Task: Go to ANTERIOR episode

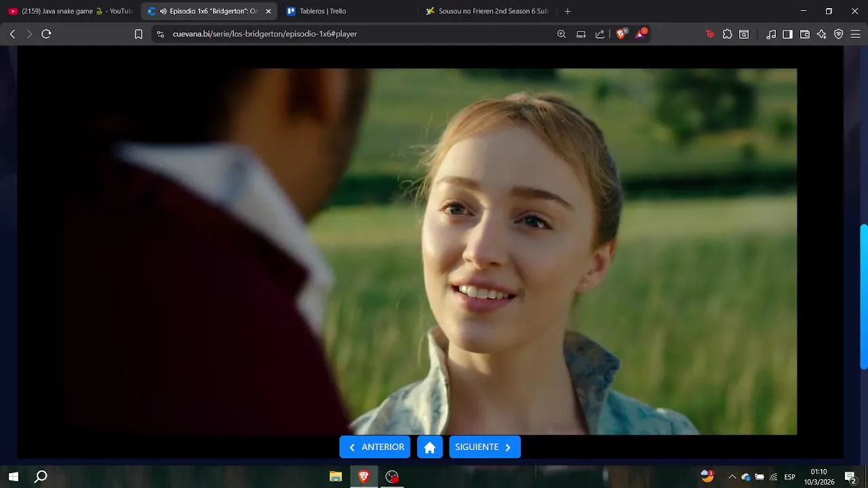Action: [375, 447]
